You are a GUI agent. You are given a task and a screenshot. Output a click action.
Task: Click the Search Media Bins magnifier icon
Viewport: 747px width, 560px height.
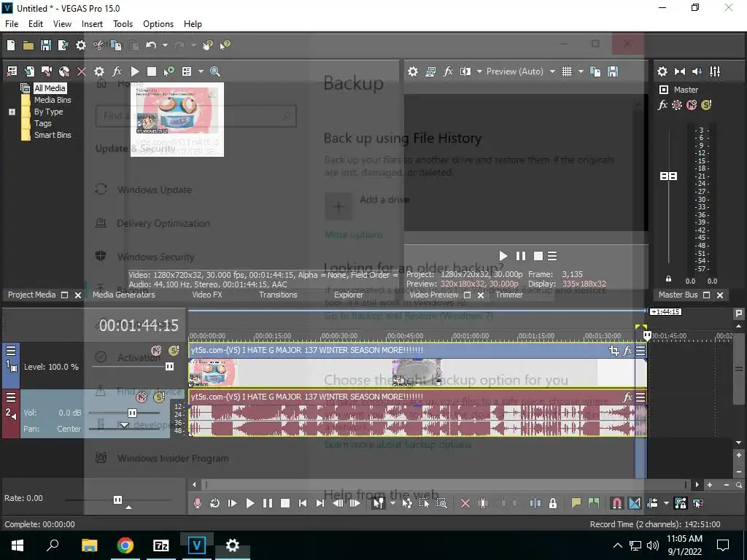[x=215, y=71]
